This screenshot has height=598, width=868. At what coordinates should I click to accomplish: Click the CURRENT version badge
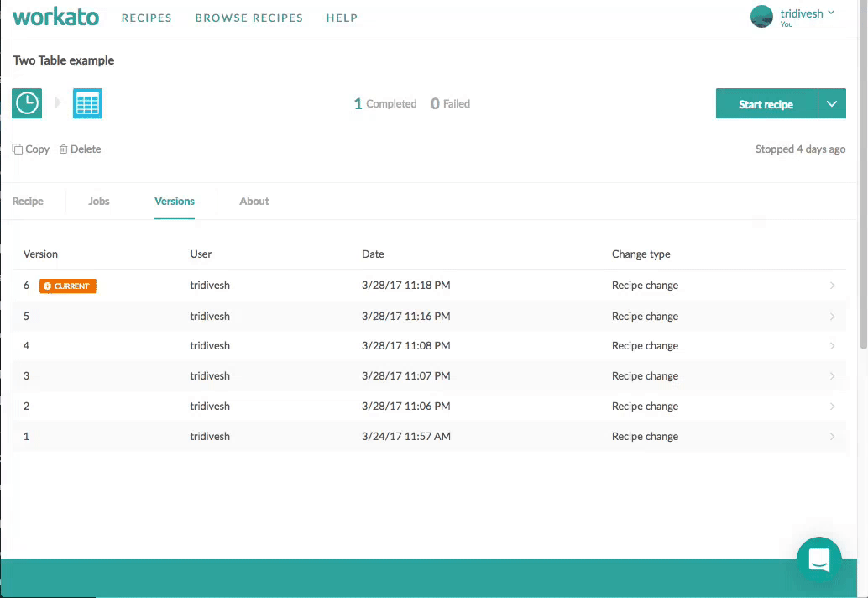pyautogui.click(x=67, y=286)
